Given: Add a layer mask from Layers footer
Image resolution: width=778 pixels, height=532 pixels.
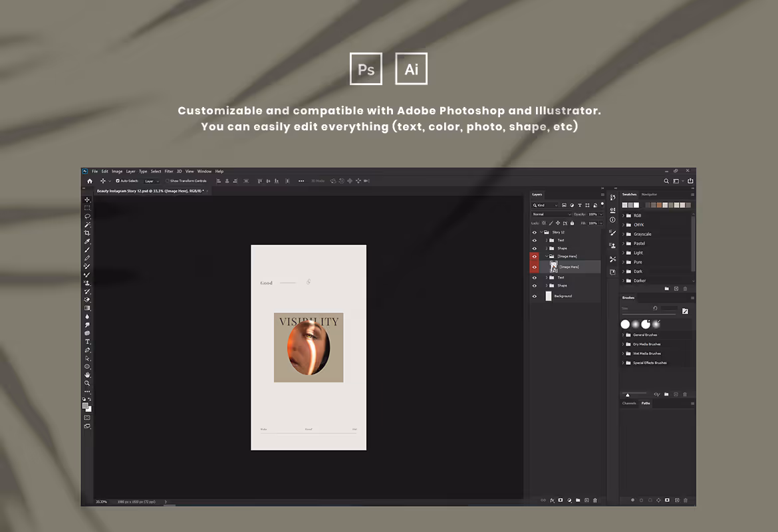Looking at the screenshot, I should 560,500.
